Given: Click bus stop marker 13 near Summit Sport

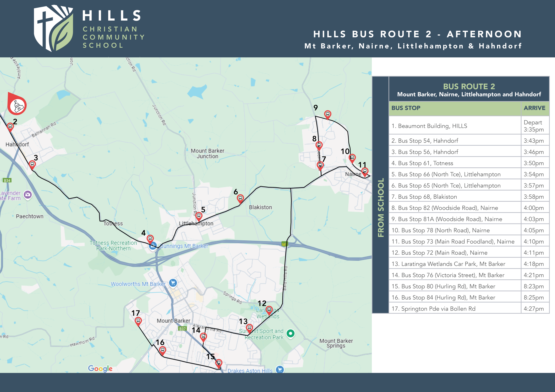Looking at the screenshot, I should click(250, 329).
